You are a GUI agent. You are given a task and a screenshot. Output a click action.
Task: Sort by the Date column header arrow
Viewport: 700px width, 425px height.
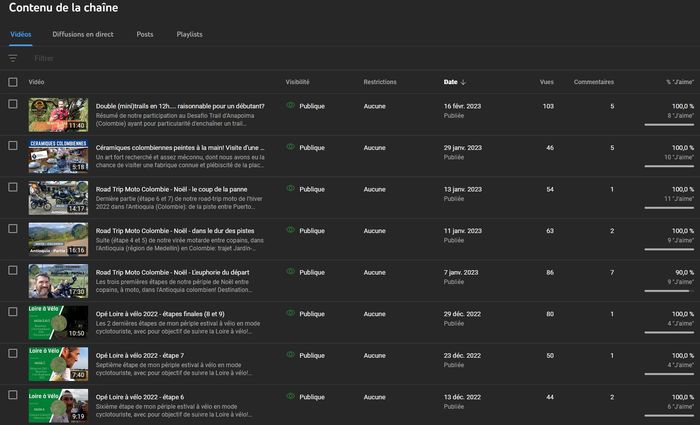pos(463,82)
